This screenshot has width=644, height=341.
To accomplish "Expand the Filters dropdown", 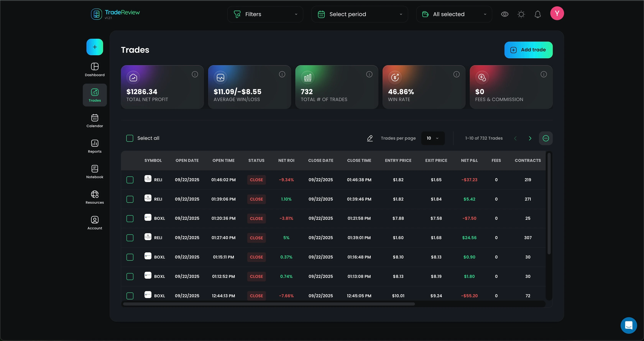I will pyautogui.click(x=265, y=14).
